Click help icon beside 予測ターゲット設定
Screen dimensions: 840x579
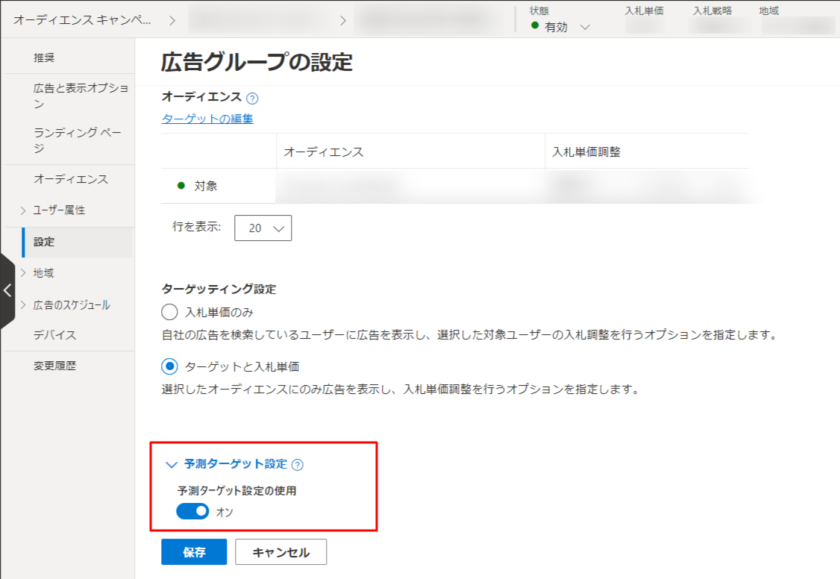(298, 465)
